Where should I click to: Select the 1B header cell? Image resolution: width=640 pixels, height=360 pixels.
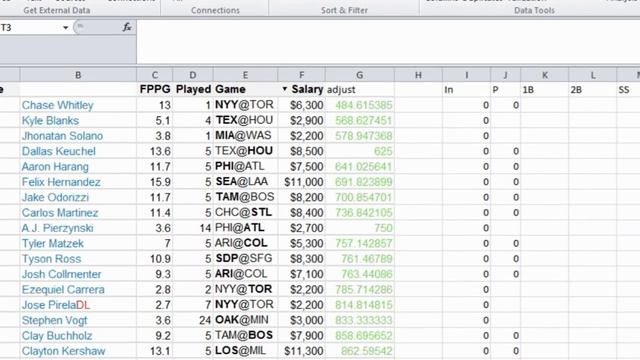[544, 89]
